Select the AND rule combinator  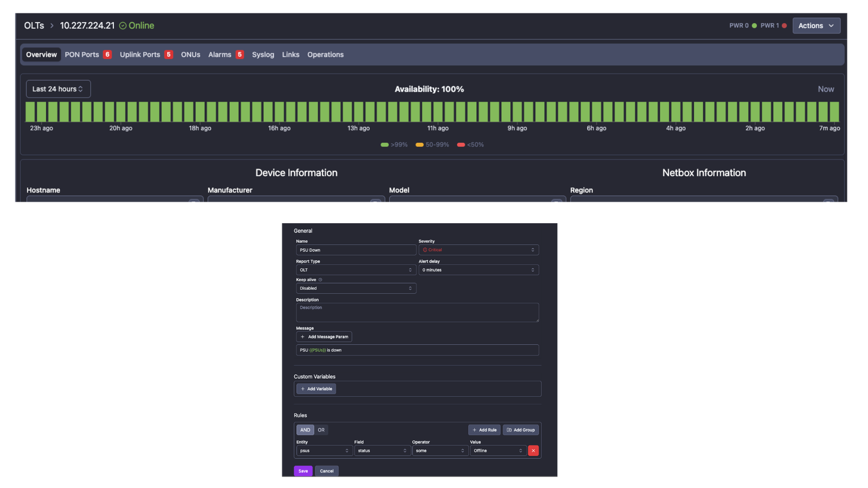[305, 430]
